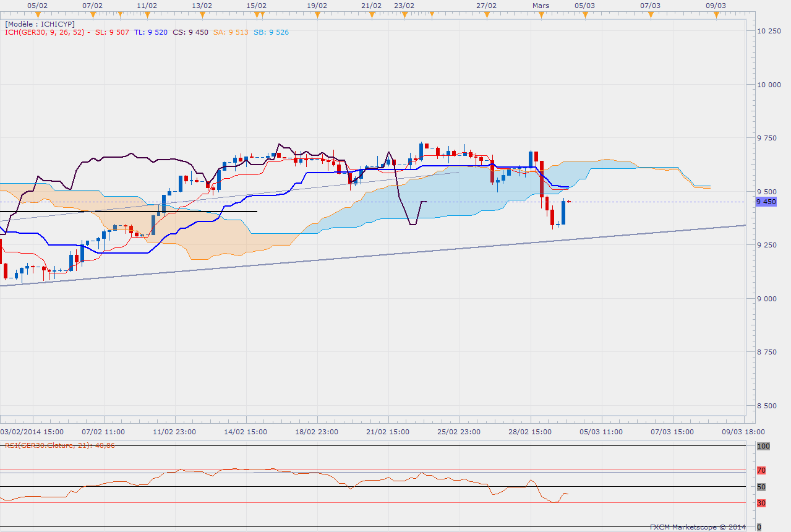Screen dimensions: 791x532
Task: Select the 14/02 15:00 time label
Action: (246, 432)
